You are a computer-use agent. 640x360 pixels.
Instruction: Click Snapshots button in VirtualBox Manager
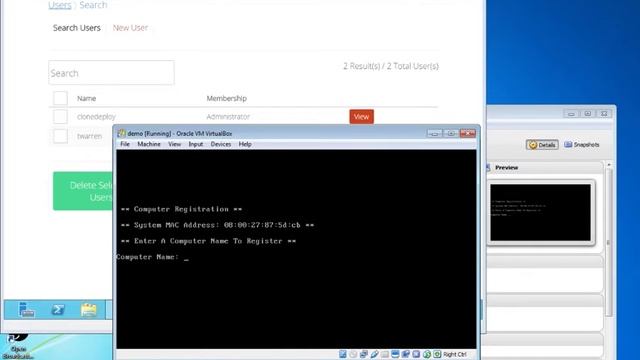pos(582,145)
